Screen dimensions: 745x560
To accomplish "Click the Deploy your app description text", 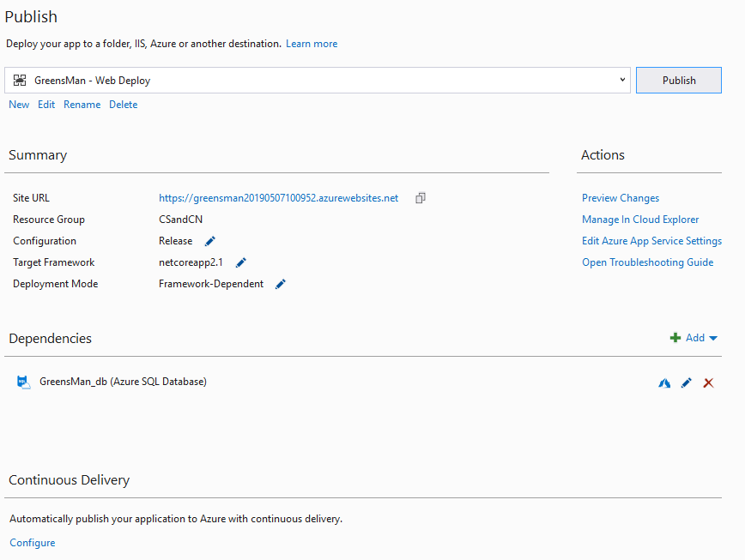I will pyautogui.click(x=143, y=44).
